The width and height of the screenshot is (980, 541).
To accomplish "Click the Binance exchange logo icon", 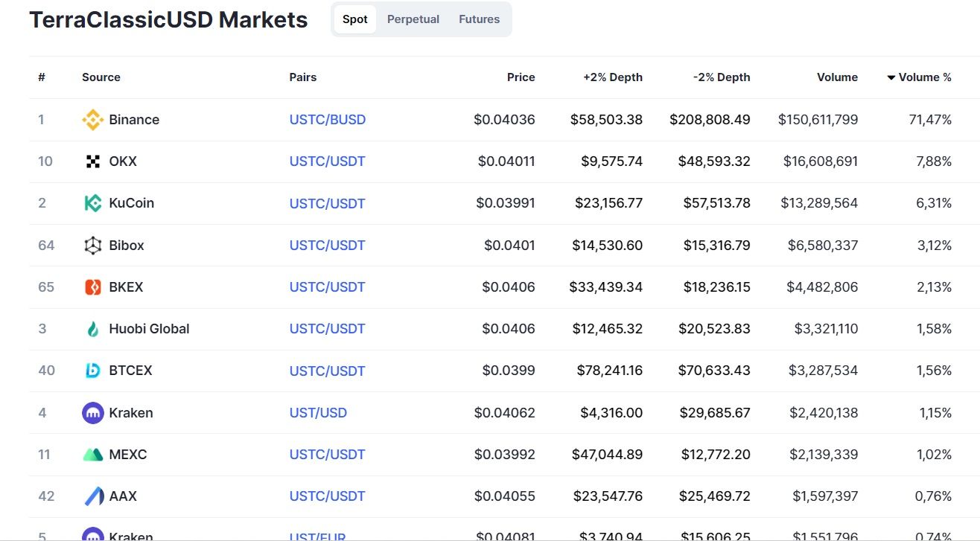I will click(92, 120).
